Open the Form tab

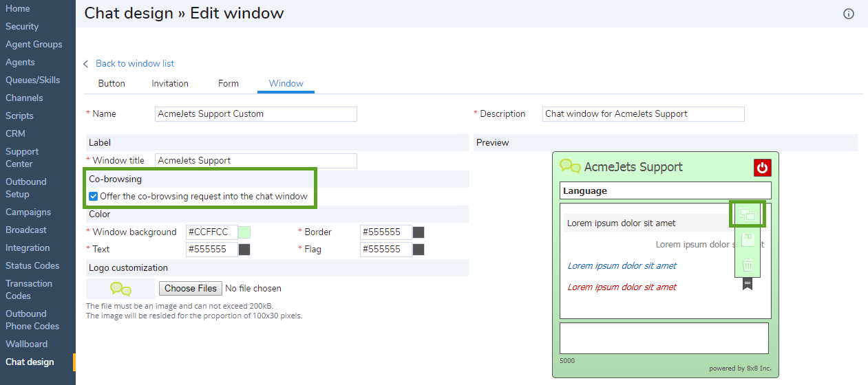tap(229, 83)
